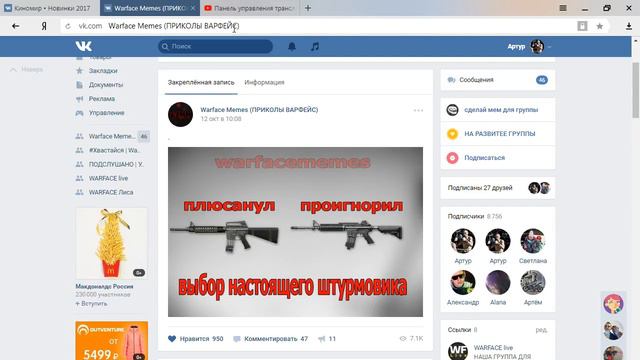Select the Информация tab
Viewport: 640px width, 360px height.
pos(264,82)
